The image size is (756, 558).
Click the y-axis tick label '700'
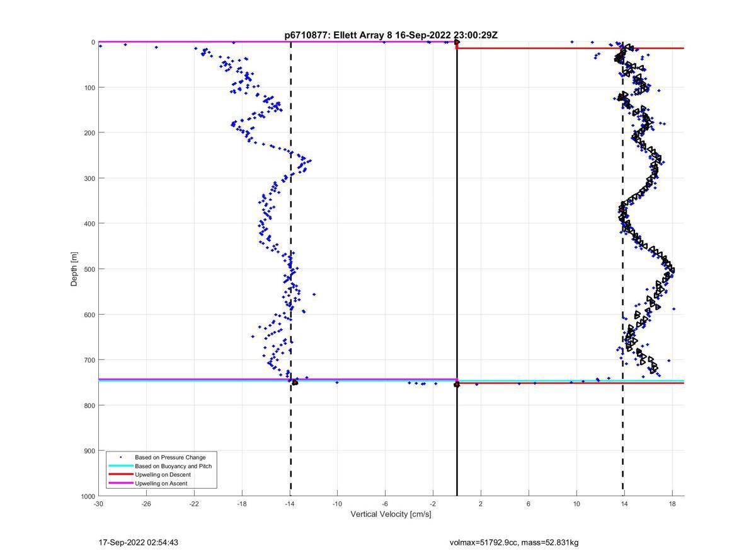point(89,360)
